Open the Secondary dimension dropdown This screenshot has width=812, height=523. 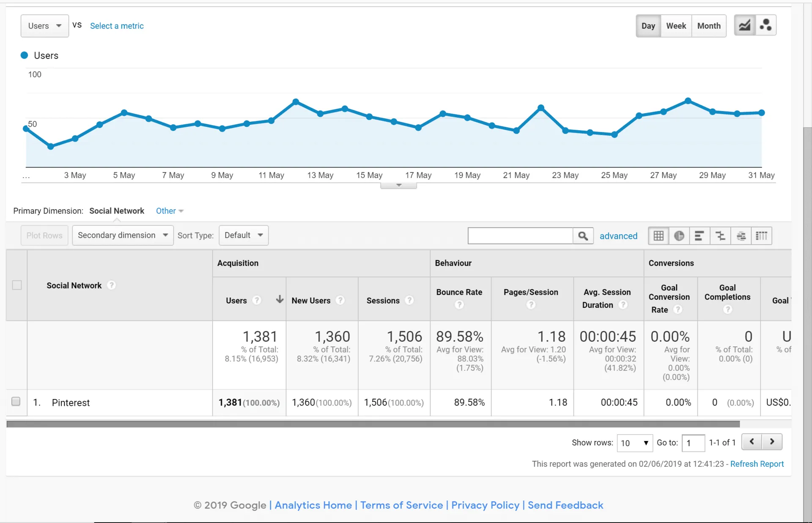point(123,235)
